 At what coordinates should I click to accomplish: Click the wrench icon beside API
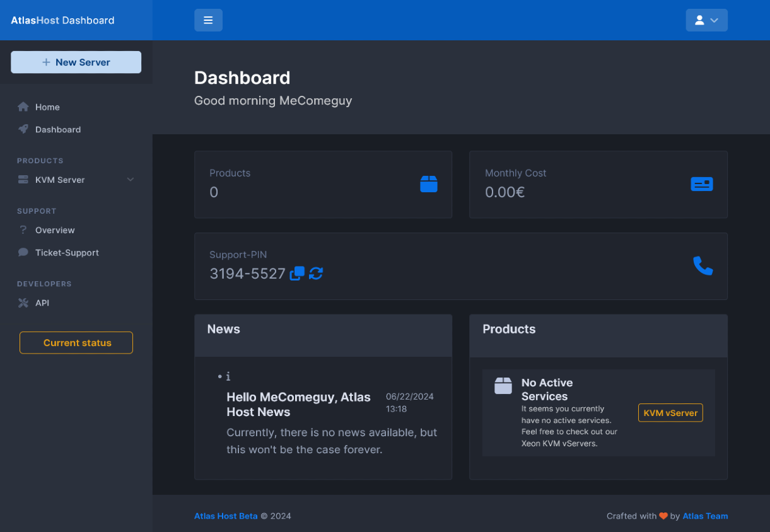23,303
